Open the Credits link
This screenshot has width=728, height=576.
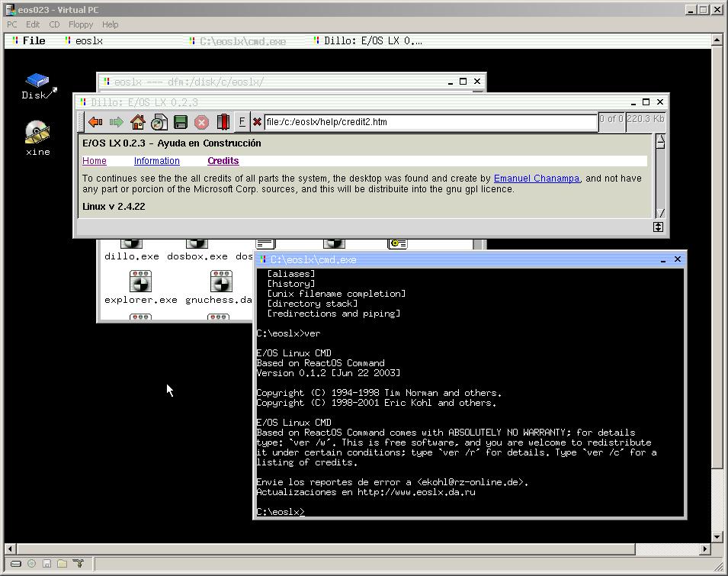(x=223, y=161)
